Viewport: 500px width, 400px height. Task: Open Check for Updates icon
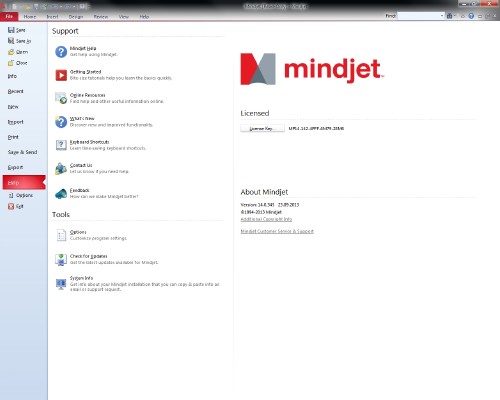pos(61,259)
